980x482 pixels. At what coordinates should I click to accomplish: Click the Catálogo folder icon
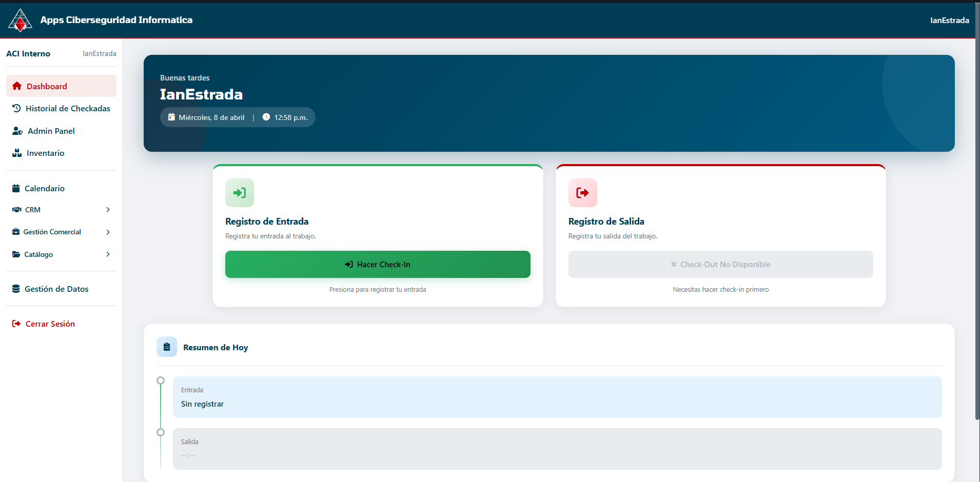click(16, 254)
